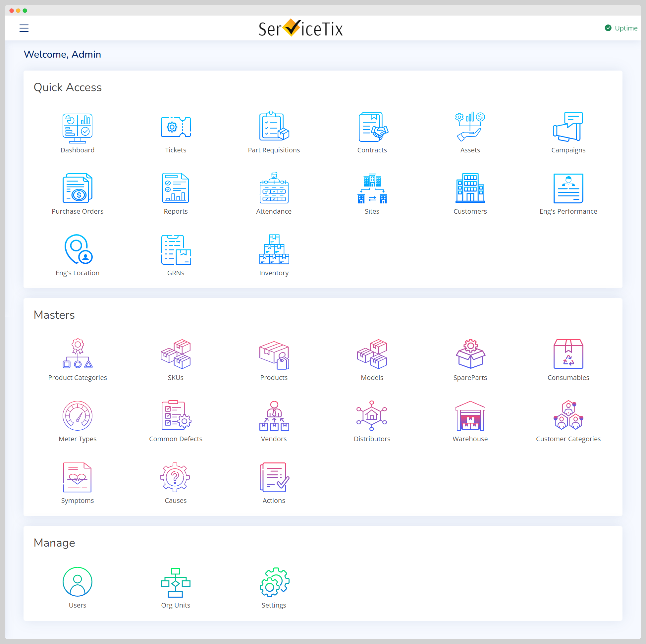Open the Attendance icon
This screenshot has height=644, width=646.
274,188
